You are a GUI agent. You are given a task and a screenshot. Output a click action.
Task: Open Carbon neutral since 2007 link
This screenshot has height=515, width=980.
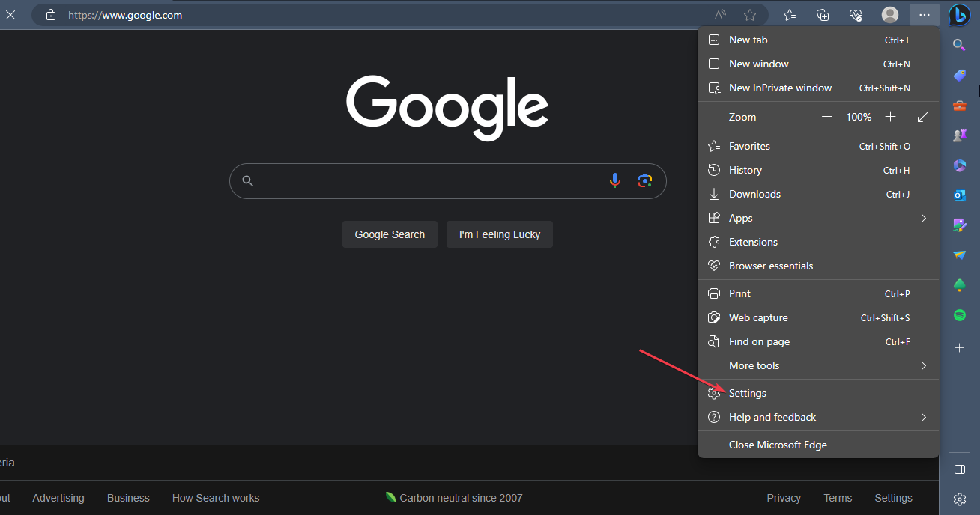pos(454,498)
